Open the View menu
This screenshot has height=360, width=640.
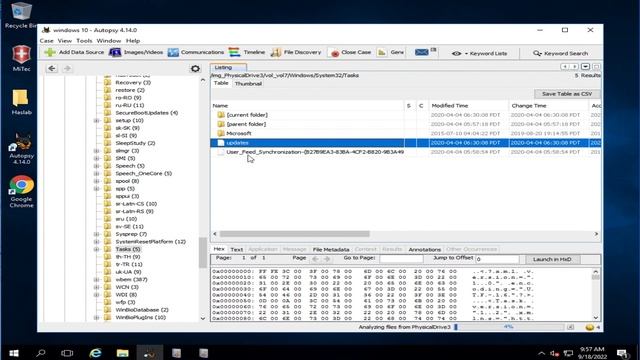64,41
